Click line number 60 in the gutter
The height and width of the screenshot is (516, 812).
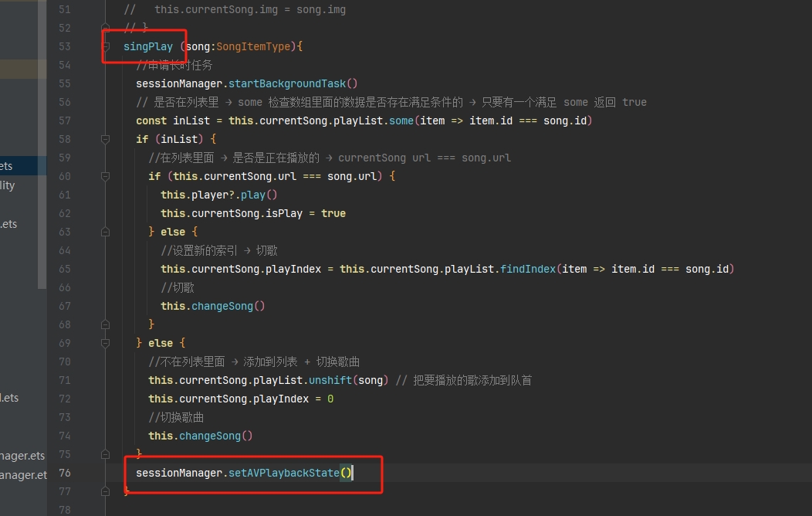(64, 176)
